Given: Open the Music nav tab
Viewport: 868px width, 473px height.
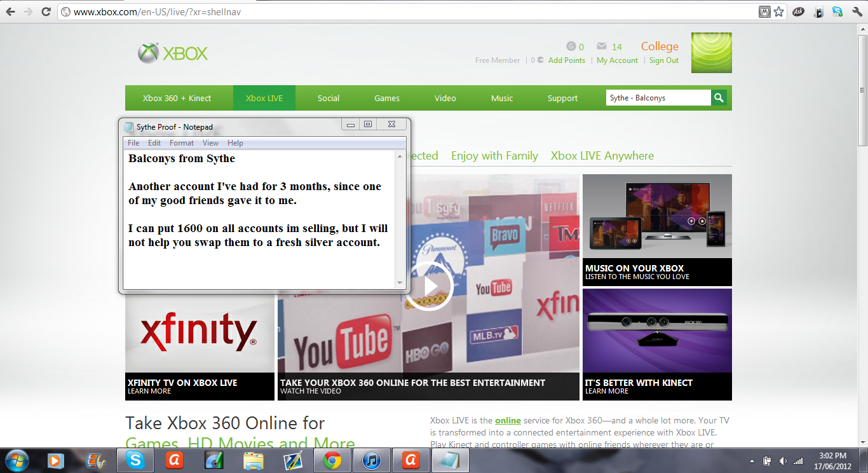Looking at the screenshot, I should click(502, 98).
